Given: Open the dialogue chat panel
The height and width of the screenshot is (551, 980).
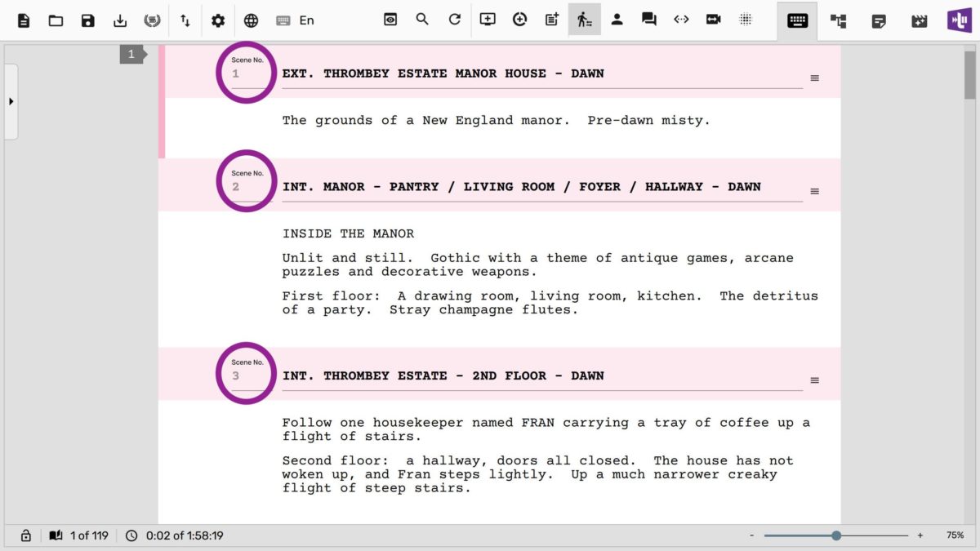Looking at the screenshot, I should pyautogui.click(x=648, y=19).
